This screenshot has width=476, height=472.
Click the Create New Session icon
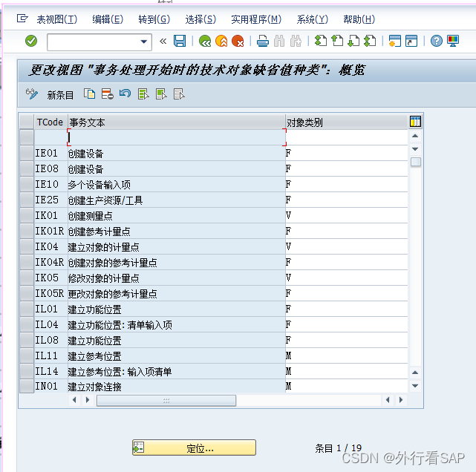click(x=395, y=41)
